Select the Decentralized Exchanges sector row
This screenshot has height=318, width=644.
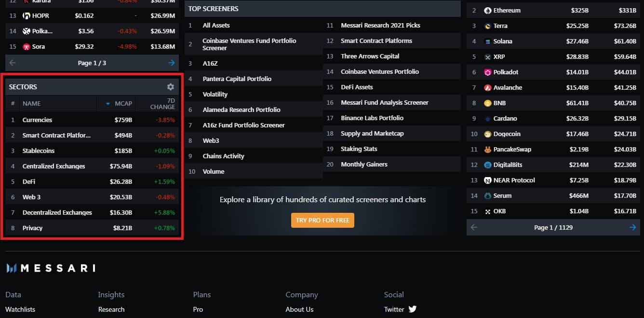(92, 213)
